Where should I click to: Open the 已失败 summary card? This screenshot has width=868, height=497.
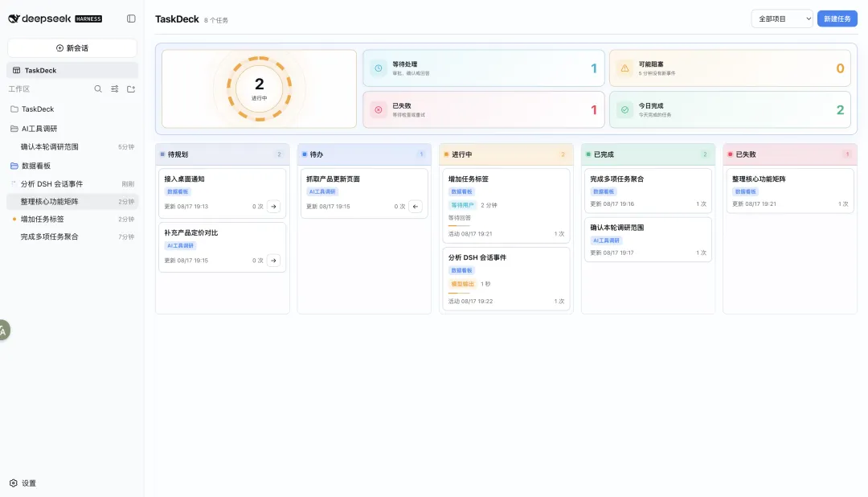(483, 109)
